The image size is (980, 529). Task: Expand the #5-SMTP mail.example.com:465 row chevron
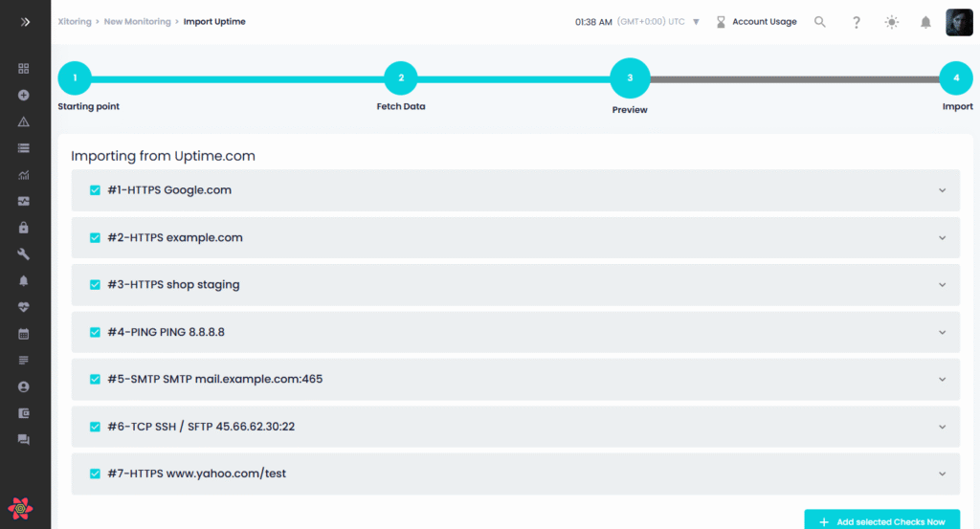click(x=942, y=380)
